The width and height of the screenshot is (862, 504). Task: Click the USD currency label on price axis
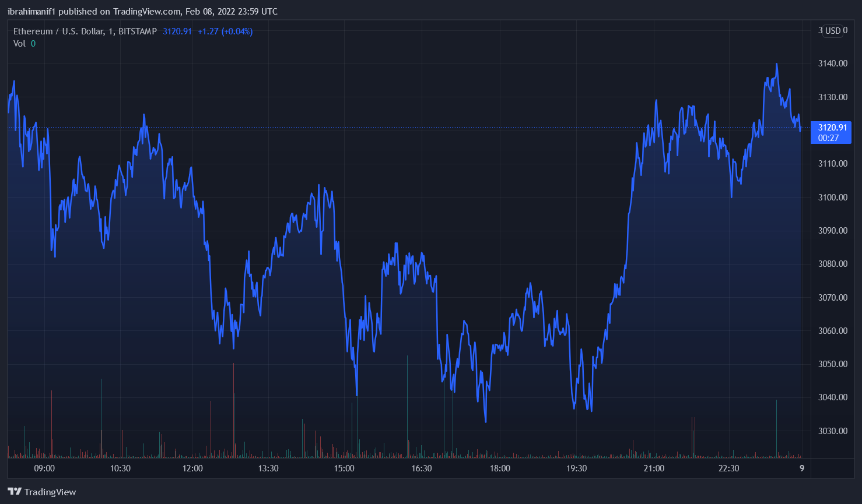pyautogui.click(x=833, y=30)
